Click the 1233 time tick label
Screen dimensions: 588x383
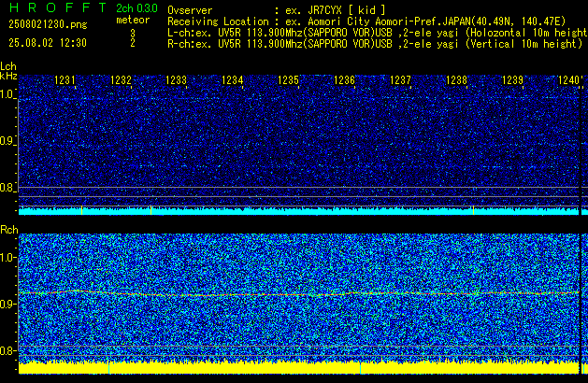click(176, 80)
